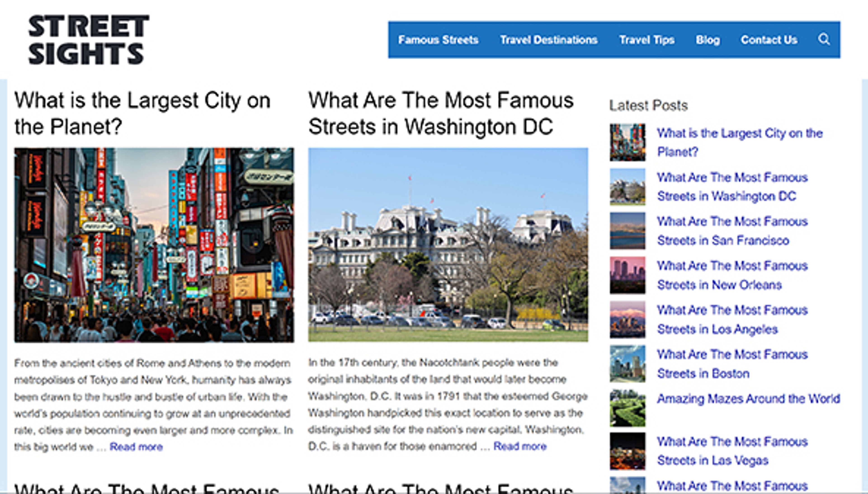This screenshot has width=868, height=494.
Task: Click the green maze thumbnail
Action: click(x=627, y=408)
